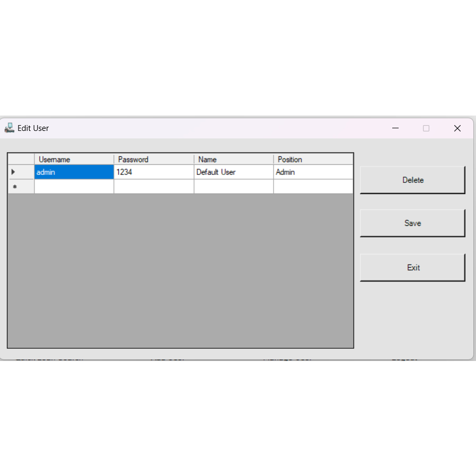Click the Password column header
The height and width of the screenshot is (476, 476).
pyautogui.click(x=154, y=160)
